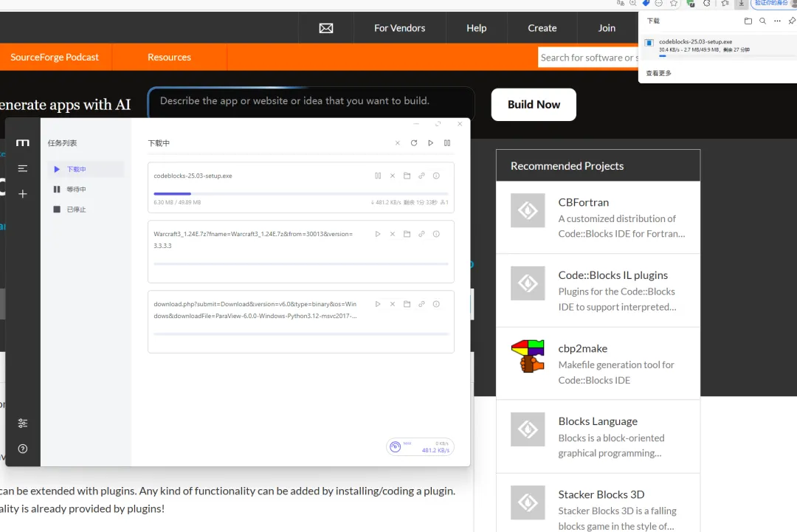797x532 pixels.
Task: Click the browser zoom magnifier icon
Action: tap(633, 3)
